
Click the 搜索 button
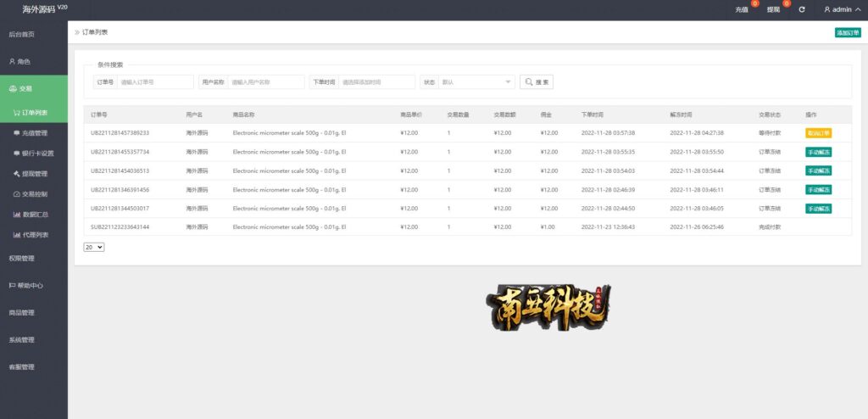[536, 82]
